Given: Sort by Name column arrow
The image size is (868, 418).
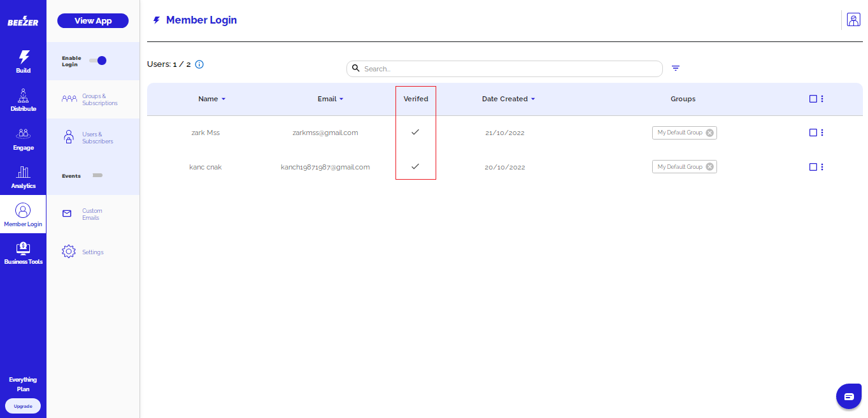Looking at the screenshot, I should tap(224, 99).
